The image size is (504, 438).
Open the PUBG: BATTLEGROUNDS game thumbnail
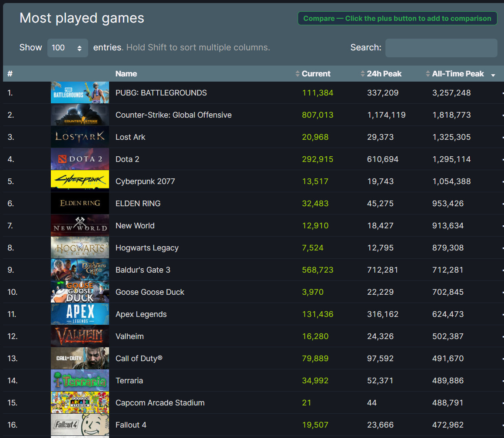[80, 92]
